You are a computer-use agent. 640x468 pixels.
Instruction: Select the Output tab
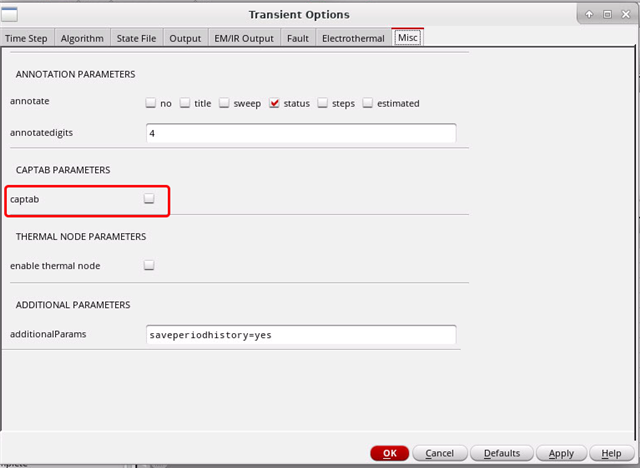tap(185, 38)
